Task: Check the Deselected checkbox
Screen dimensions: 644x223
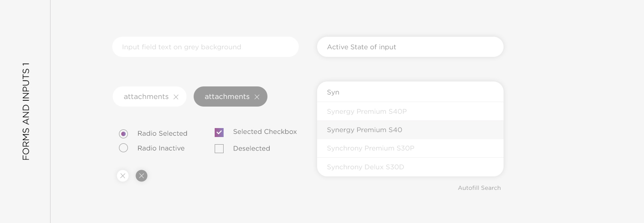Action: [219, 149]
